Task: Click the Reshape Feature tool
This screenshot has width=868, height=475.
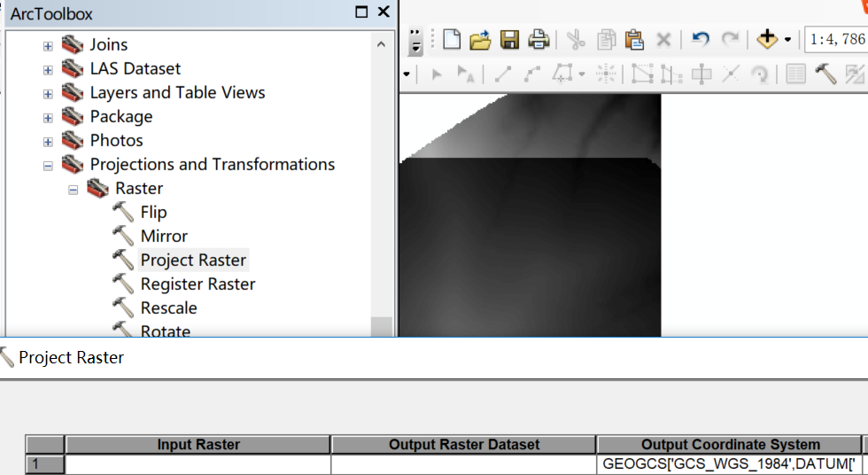Action: click(x=671, y=74)
